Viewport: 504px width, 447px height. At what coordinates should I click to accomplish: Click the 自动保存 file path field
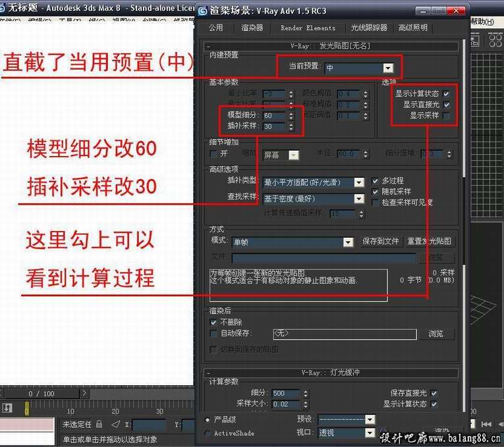point(345,334)
